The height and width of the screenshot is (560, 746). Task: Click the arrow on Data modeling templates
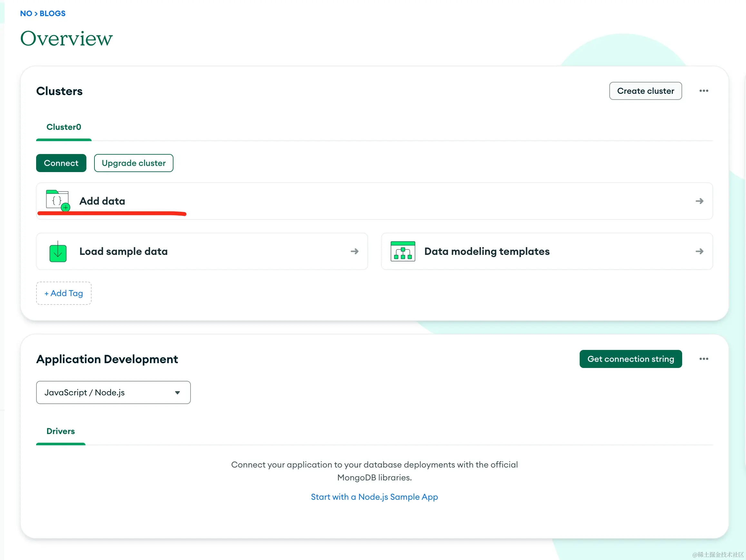[x=699, y=252]
